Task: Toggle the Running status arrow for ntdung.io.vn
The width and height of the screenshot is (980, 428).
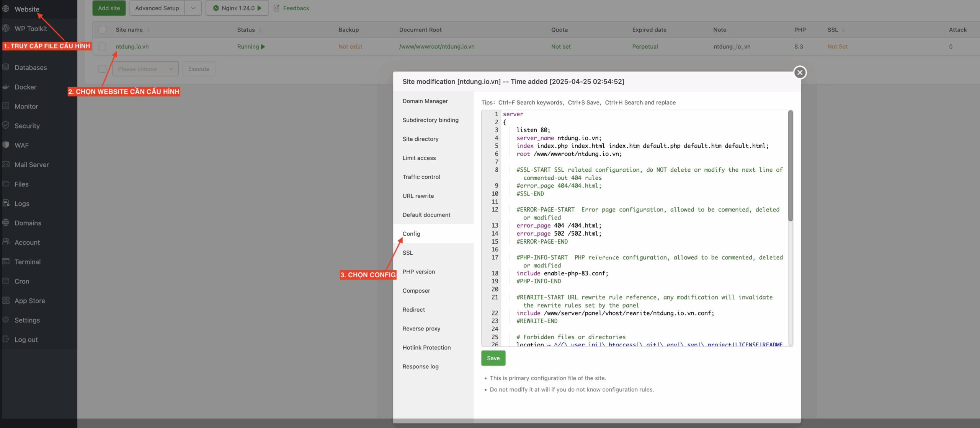Action: [x=263, y=47]
